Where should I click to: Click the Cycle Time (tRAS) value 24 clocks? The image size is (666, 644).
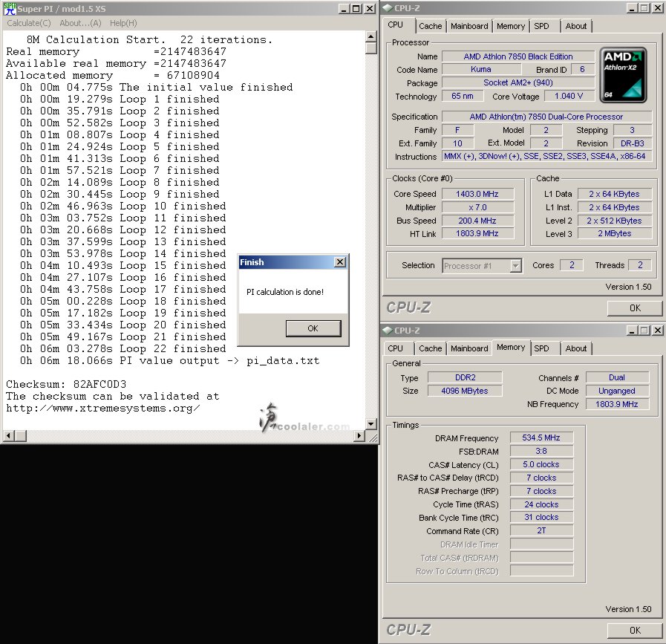tap(541, 504)
